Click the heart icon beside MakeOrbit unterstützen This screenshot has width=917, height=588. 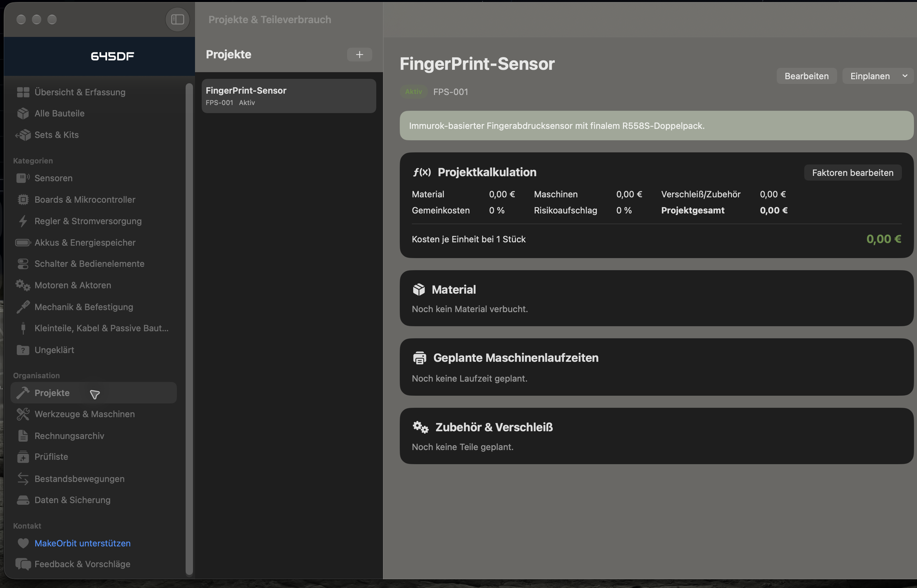(23, 543)
